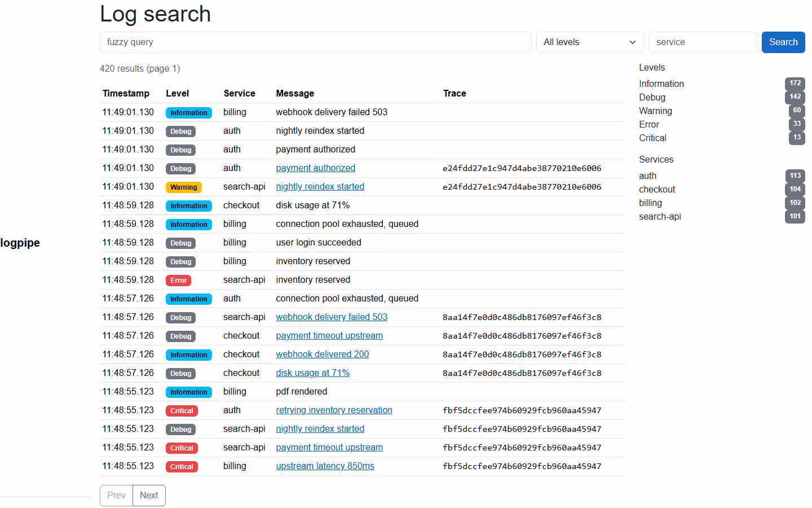Open auth's linked payment authorized message

pos(315,168)
